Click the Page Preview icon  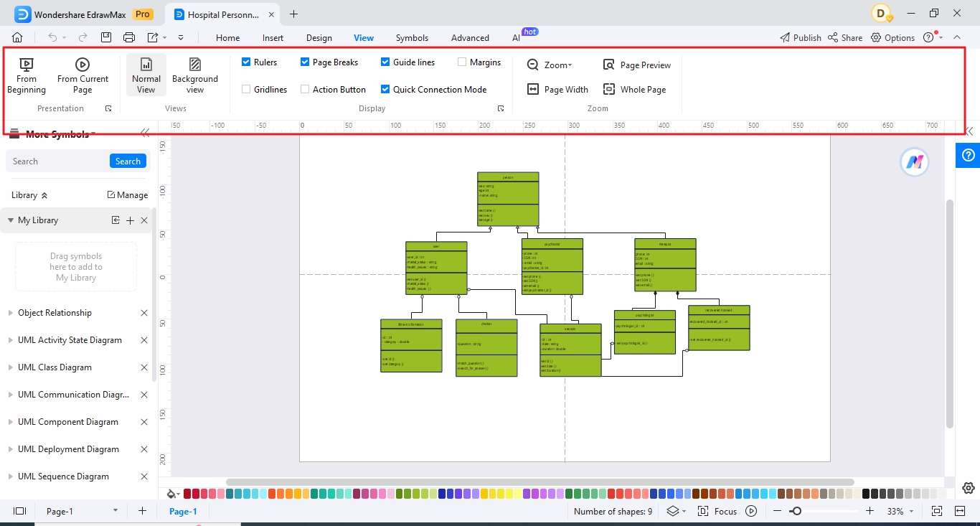point(609,65)
